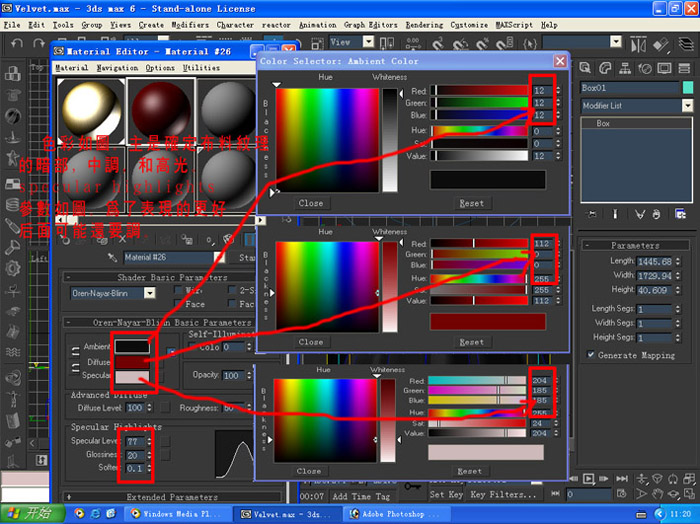Viewport: 700px width, 524px height.
Task: Click the Key Mode toggle icon
Action: click(555, 494)
